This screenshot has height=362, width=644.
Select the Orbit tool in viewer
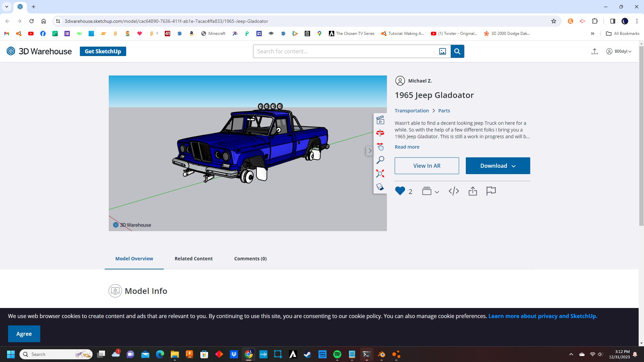pyautogui.click(x=380, y=133)
